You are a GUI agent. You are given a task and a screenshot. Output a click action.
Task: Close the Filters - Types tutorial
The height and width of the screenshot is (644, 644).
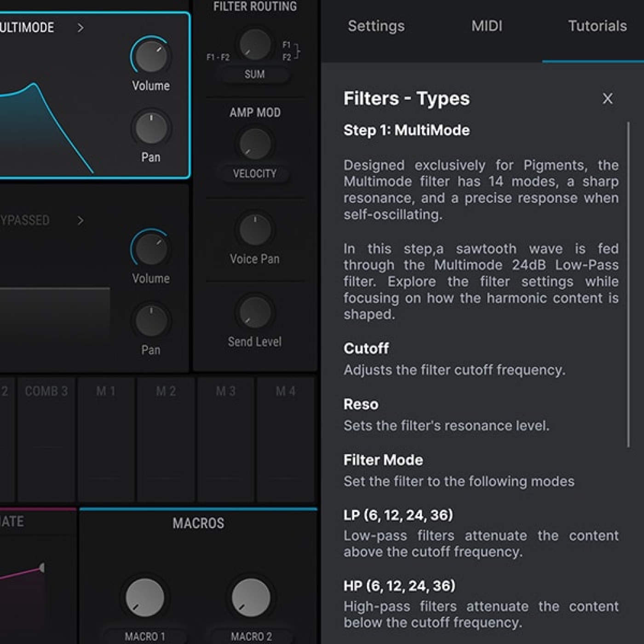607,98
